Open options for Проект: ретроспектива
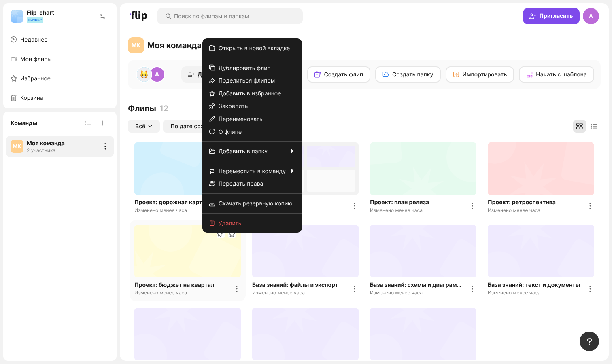 [590, 206]
